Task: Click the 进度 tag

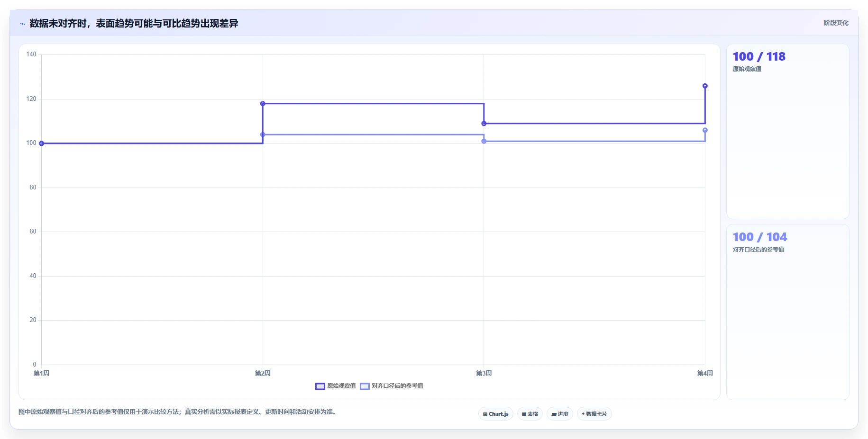Action: point(560,414)
